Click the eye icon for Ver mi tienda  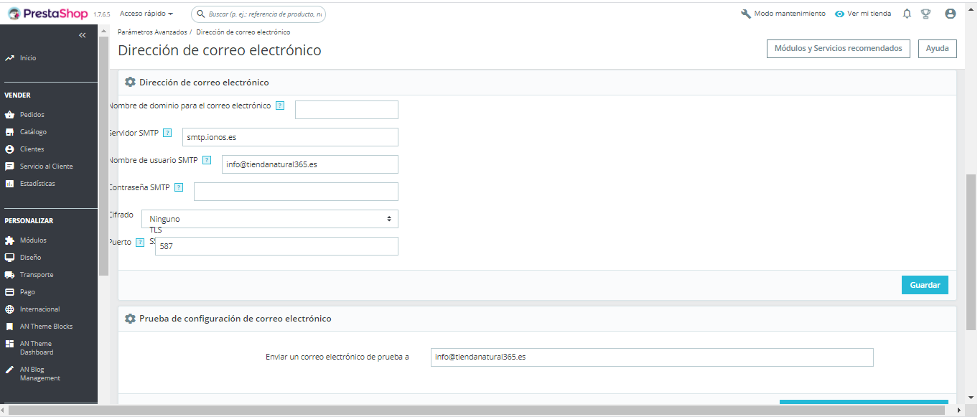[x=840, y=14]
